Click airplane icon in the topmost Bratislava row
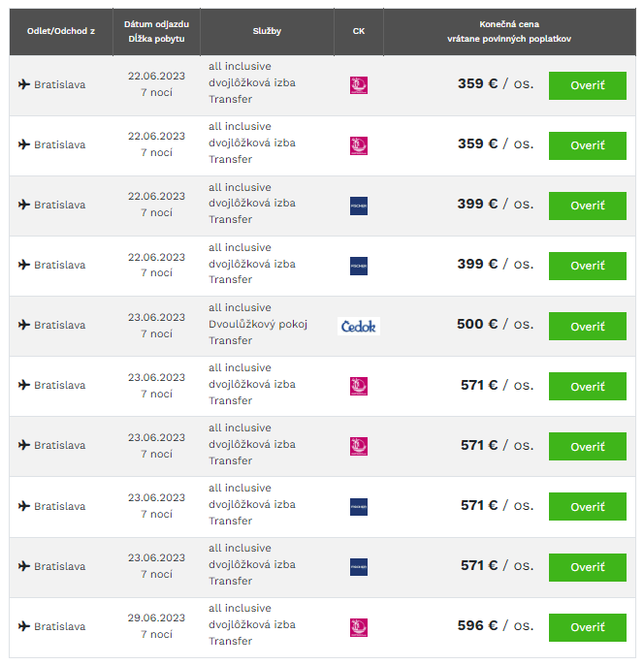Image resolution: width=644 pixels, height=665 pixels. (x=24, y=84)
